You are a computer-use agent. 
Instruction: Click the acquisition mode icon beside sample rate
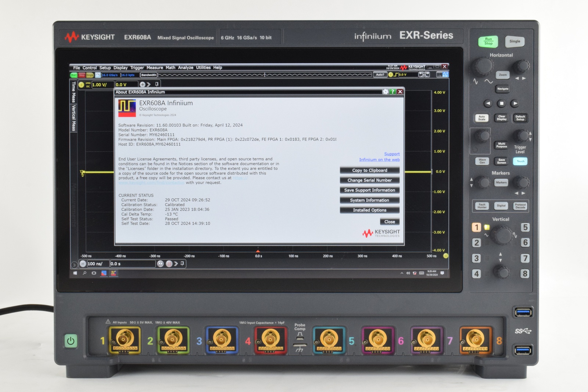[98, 75]
